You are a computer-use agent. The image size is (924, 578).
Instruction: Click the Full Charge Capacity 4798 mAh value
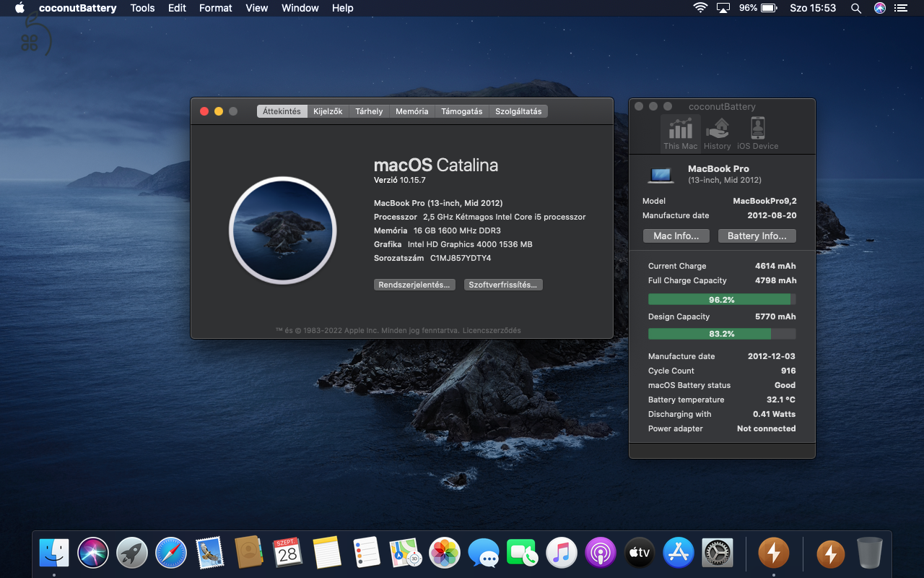(776, 280)
